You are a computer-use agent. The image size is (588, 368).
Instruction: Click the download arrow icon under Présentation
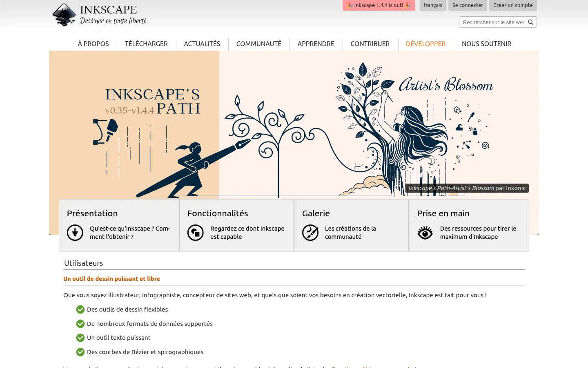point(75,233)
